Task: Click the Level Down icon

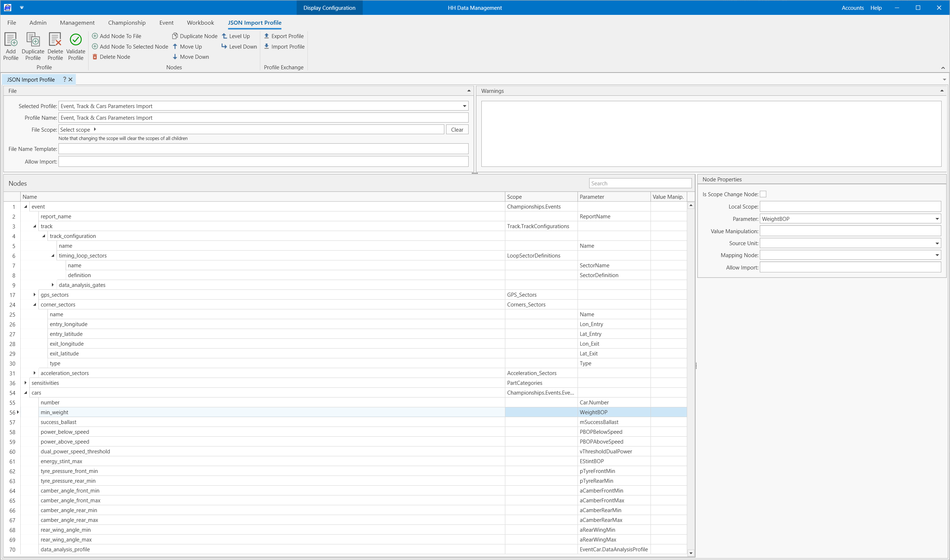Action: 224,47
